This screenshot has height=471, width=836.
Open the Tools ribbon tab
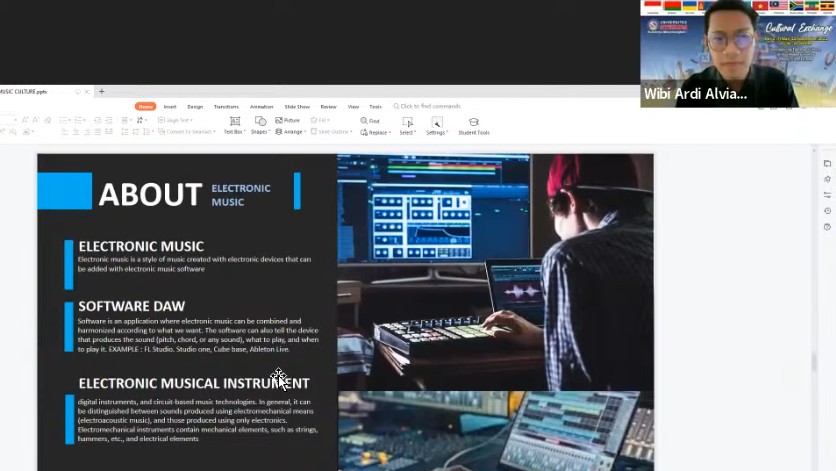click(375, 107)
